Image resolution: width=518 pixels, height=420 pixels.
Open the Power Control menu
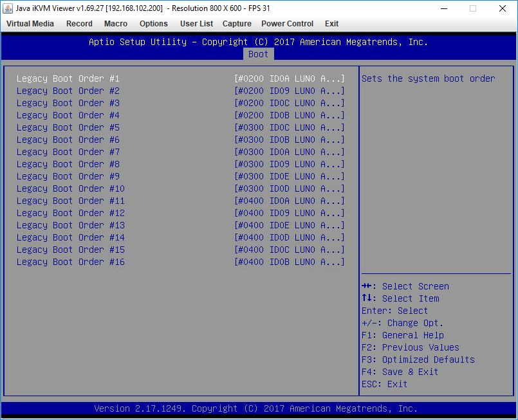click(x=288, y=24)
